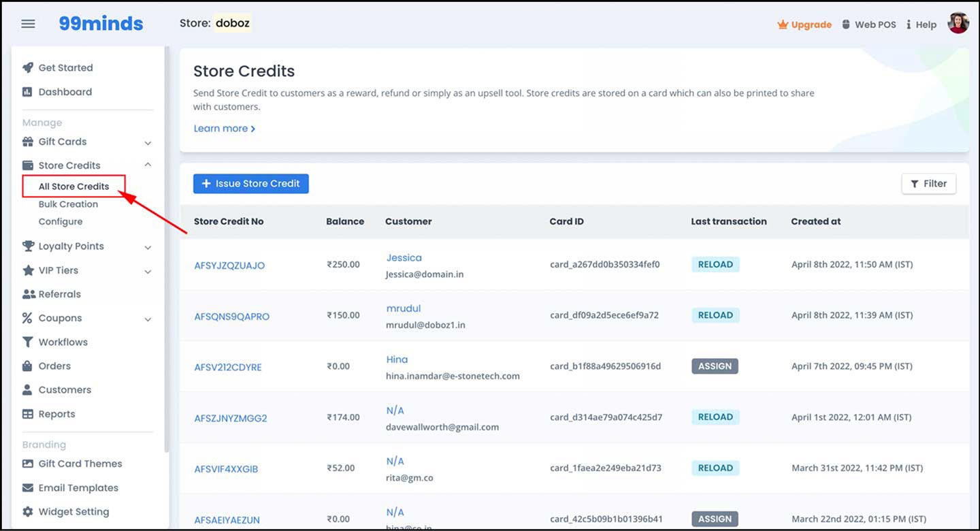This screenshot has height=531, width=980.
Task: Go to Dashboard in the sidebar
Action: coord(65,92)
